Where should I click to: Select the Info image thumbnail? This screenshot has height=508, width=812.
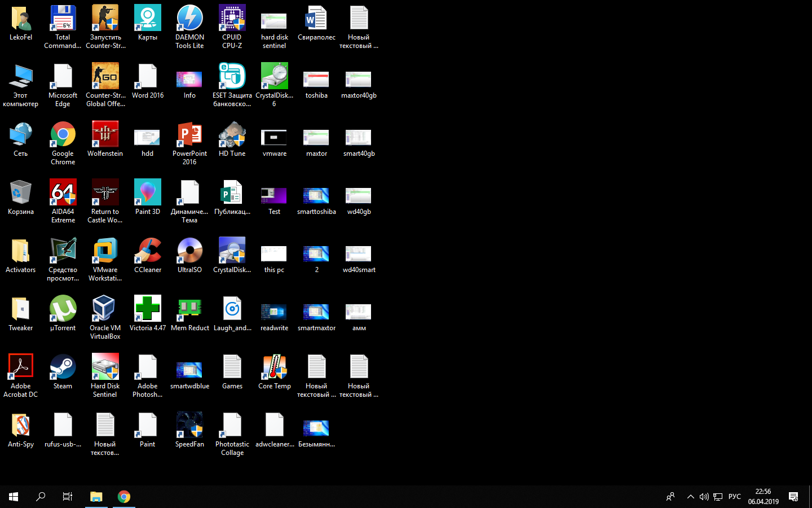click(x=189, y=79)
